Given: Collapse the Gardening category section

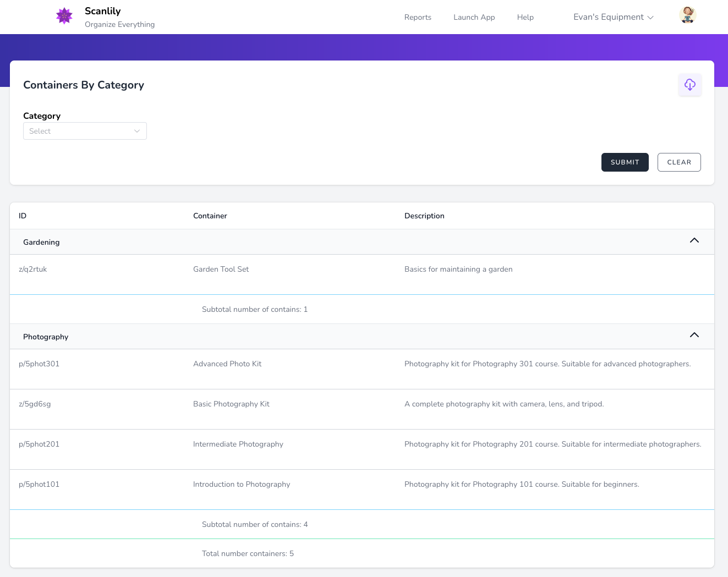Looking at the screenshot, I should click(694, 241).
